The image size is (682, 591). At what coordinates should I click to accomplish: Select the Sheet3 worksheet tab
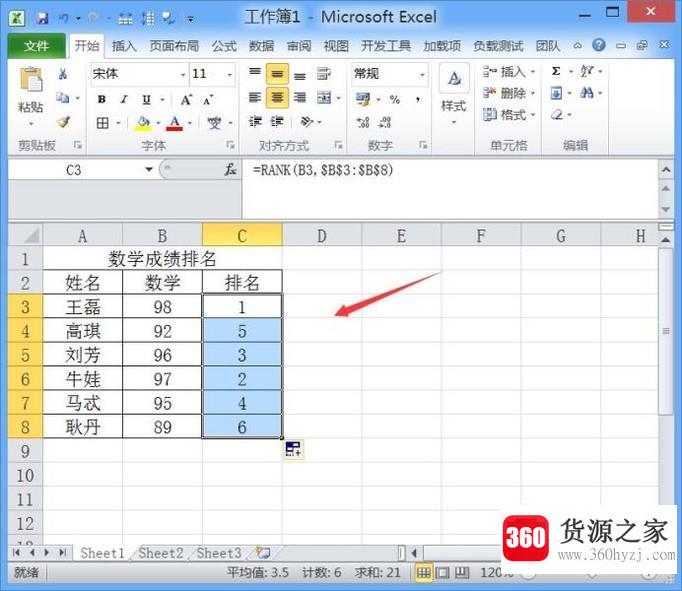[219, 553]
